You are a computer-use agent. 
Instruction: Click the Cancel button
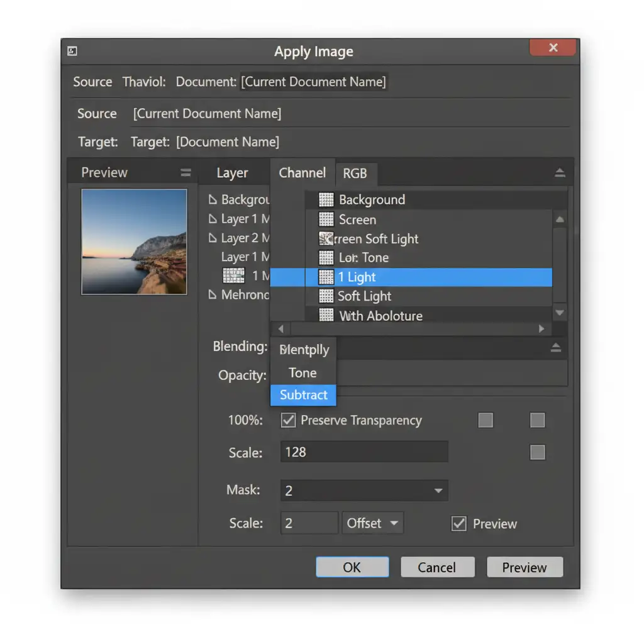click(x=437, y=567)
